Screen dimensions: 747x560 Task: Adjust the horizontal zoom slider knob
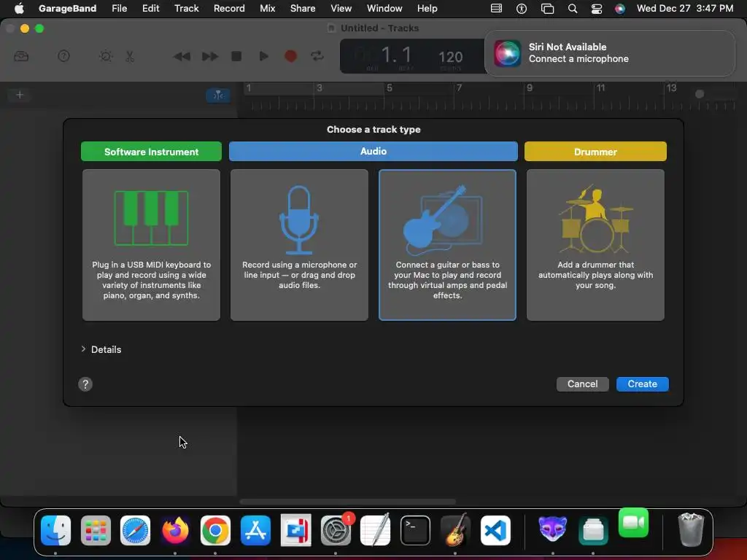pos(700,94)
